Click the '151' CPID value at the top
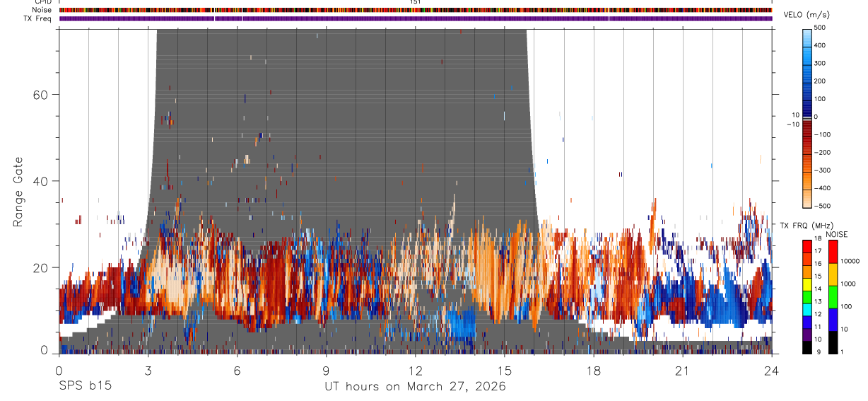 click(415, 2)
